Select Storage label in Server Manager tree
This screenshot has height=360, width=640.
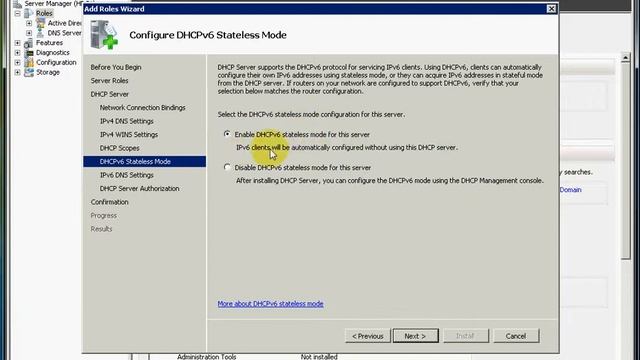[48, 72]
